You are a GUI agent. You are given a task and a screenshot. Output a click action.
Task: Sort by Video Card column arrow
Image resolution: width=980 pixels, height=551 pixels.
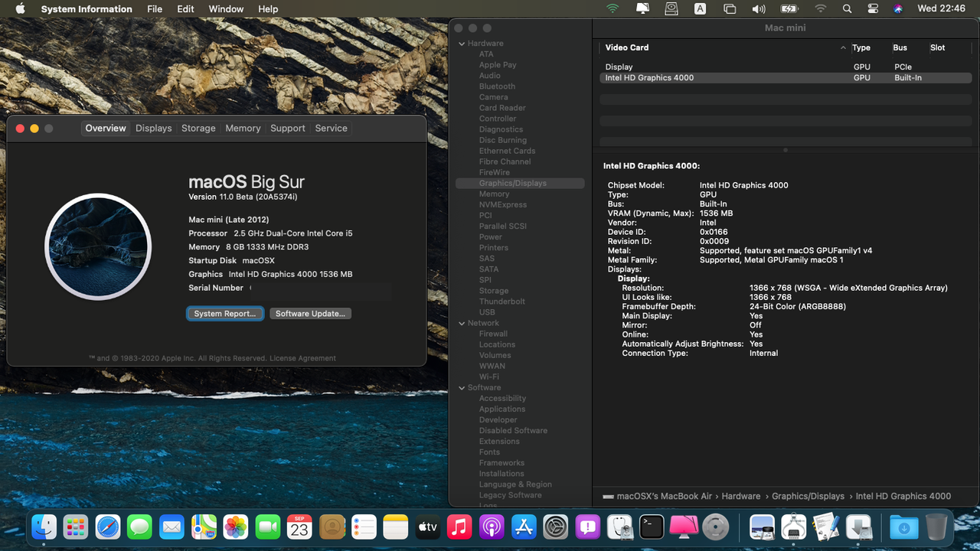(843, 47)
